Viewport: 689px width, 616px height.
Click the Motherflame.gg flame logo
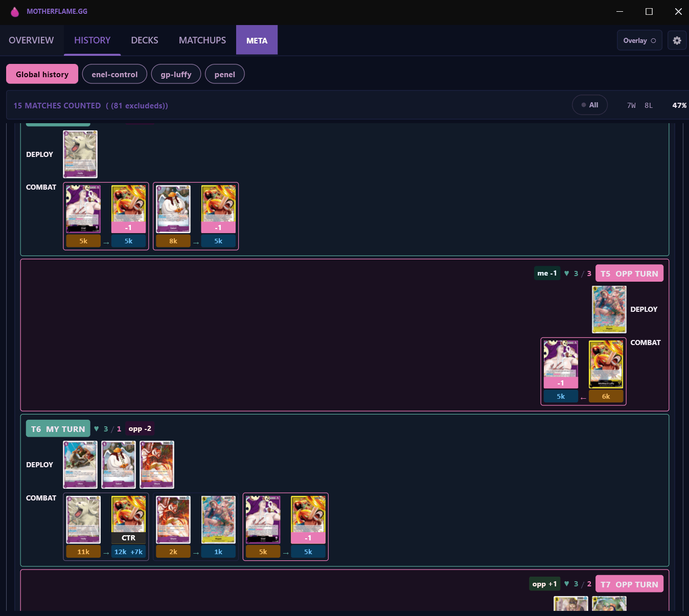(15, 12)
